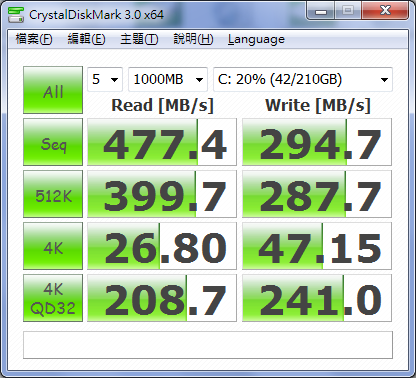Select the 4K QD32 read result 208.7
Image resolution: width=416 pixels, height=378 pixels.
click(162, 298)
